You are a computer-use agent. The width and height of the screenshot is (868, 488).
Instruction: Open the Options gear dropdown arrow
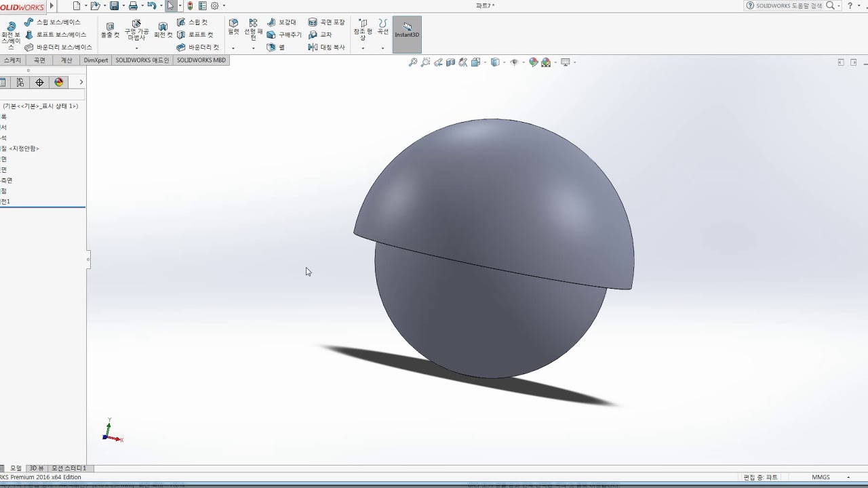tap(224, 6)
